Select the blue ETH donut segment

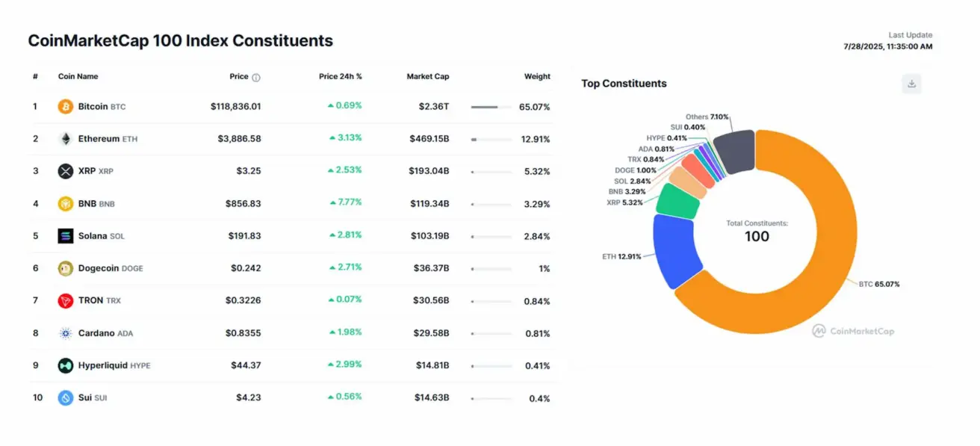click(x=677, y=251)
